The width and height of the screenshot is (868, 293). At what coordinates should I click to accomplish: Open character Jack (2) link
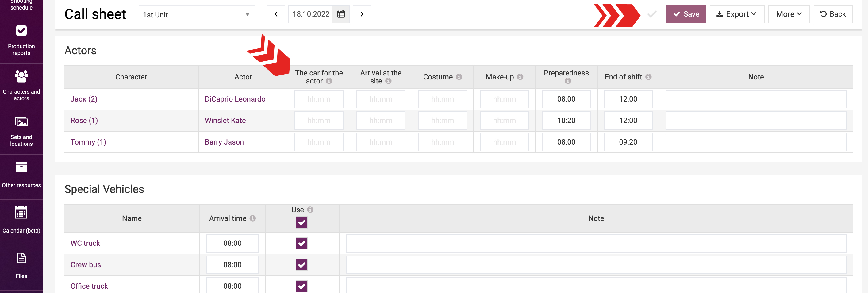click(x=84, y=99)
